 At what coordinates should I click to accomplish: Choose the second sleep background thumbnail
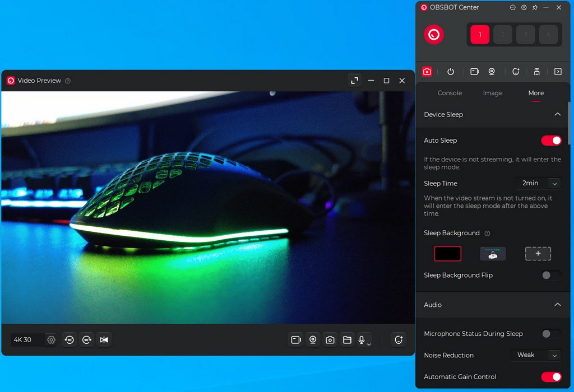tap(493, 254)
